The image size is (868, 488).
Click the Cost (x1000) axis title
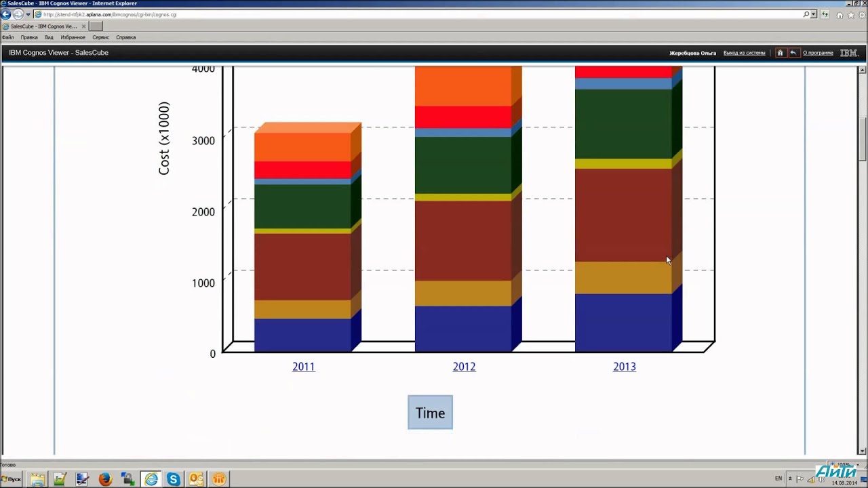[164, 138]
